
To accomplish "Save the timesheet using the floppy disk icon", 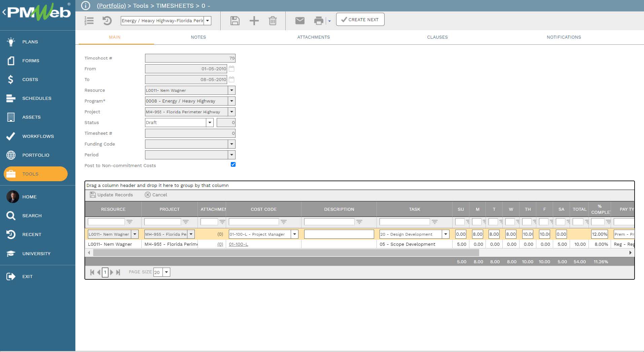I will 235,21.
